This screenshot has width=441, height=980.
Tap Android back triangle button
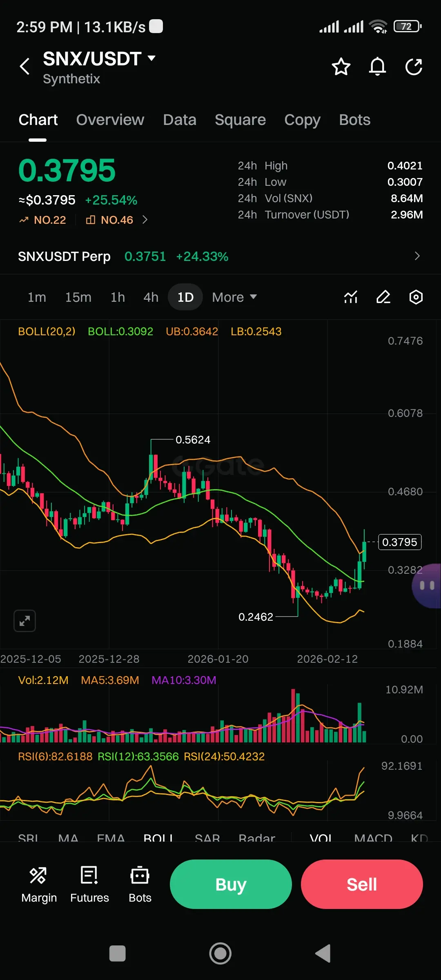[x=323, y=954]
